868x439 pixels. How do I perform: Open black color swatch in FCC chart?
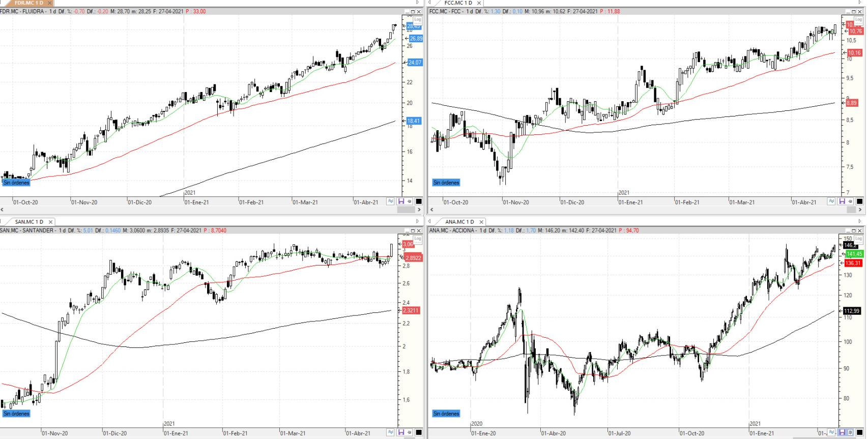[859, 201]
